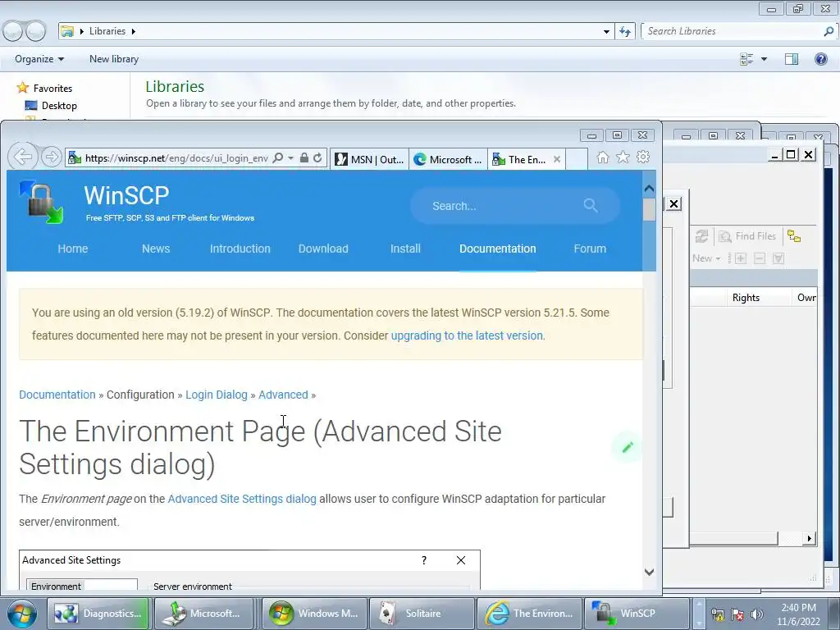Click the WinSCP panel horizontal scroll right arrow
840x630 pixels.
[x=810, y=538]
